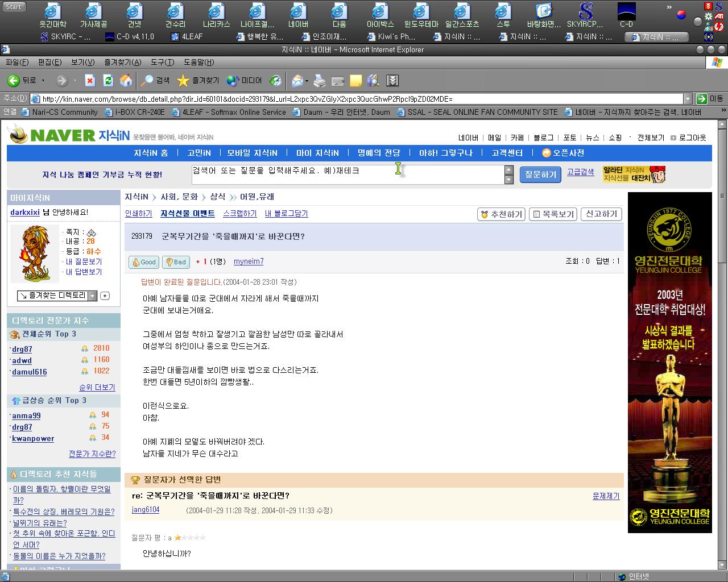Click the IE Forward arrow button
This screenshot has height=582, width=728.
pos(61,81)
